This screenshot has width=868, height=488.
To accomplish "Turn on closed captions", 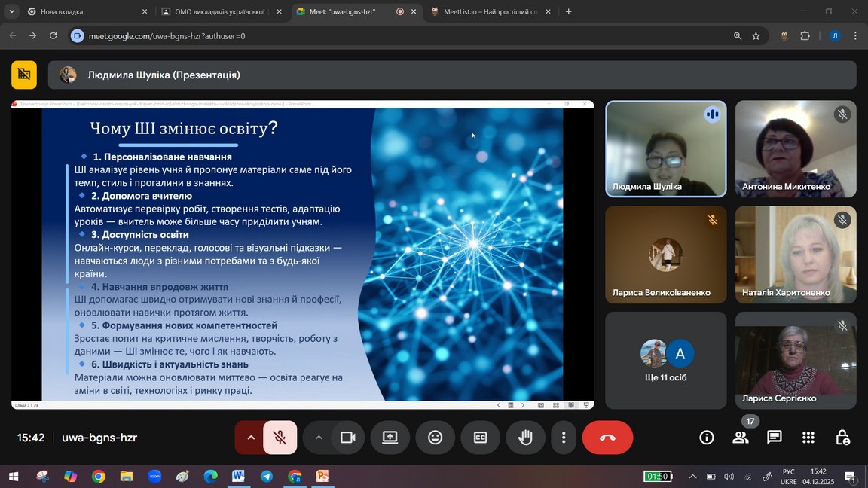I will (480, 438).
